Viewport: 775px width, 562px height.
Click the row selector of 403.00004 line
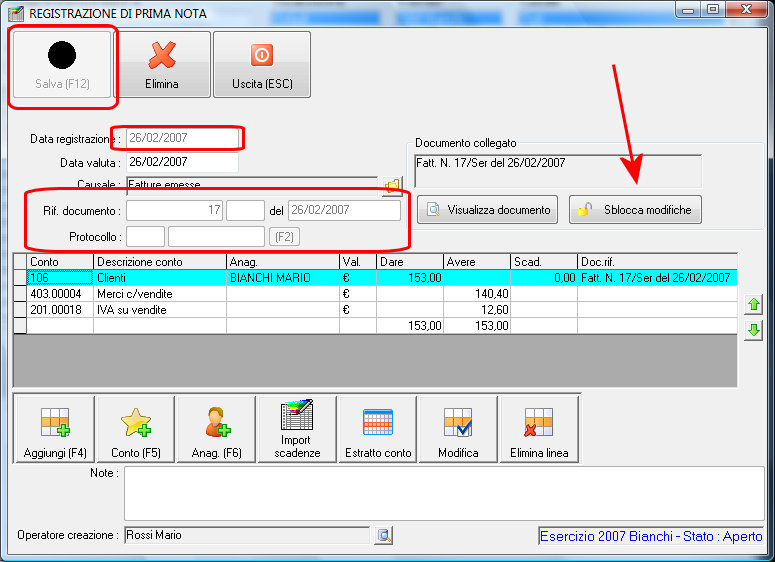(20, 294)
